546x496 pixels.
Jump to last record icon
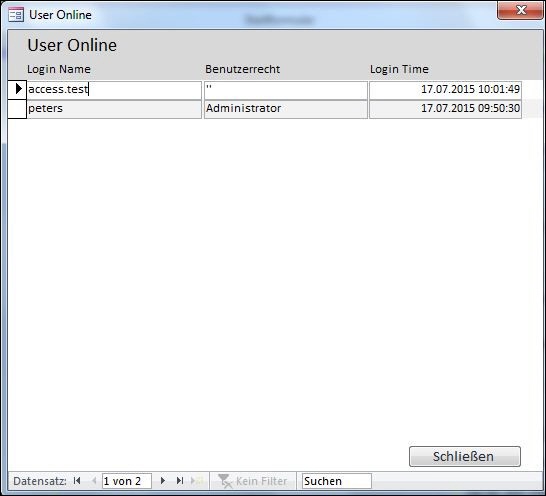pos(180,481)
